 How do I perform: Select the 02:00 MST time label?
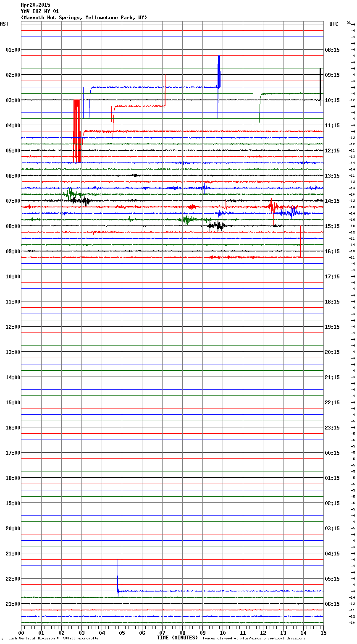coord(13,75)
